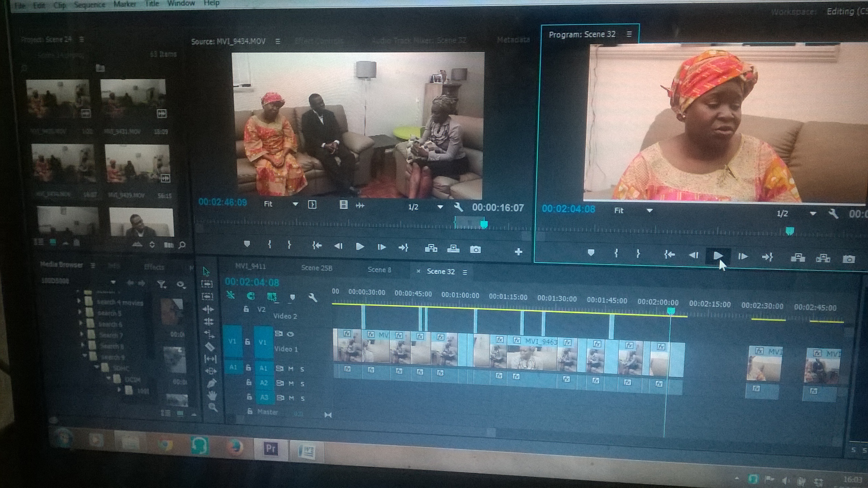The height and width of the screenshot is (488, 868).
Task: Open Premiere Pro from Windows taskbar
Action: (271, 448)
